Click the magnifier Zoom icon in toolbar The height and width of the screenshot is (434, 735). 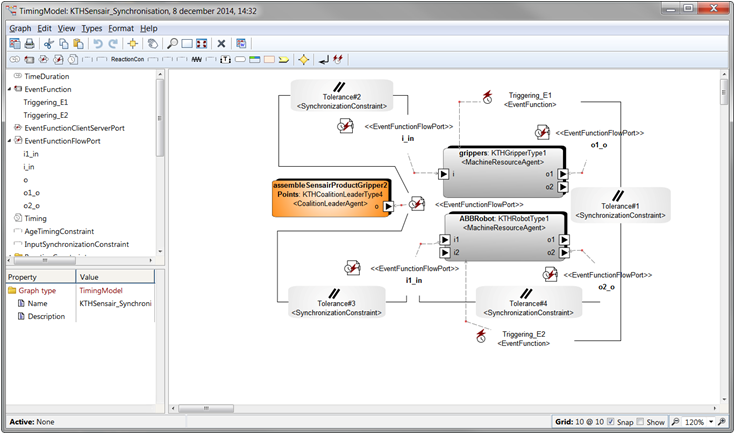click(x=172, y=44)
